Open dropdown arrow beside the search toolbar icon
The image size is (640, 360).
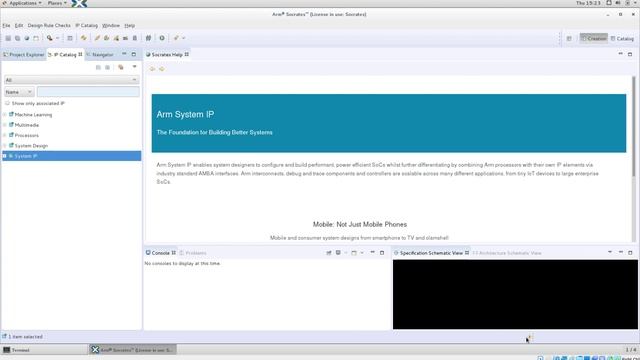[57, 38]
